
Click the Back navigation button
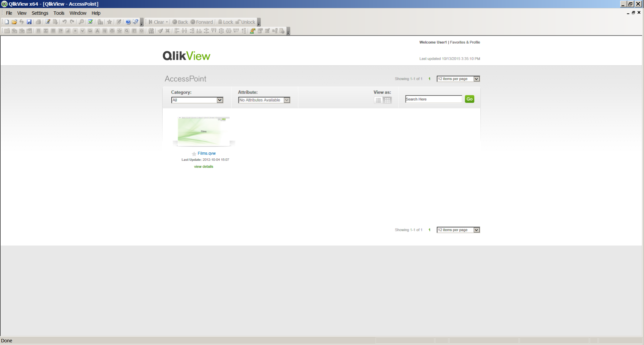180,22
